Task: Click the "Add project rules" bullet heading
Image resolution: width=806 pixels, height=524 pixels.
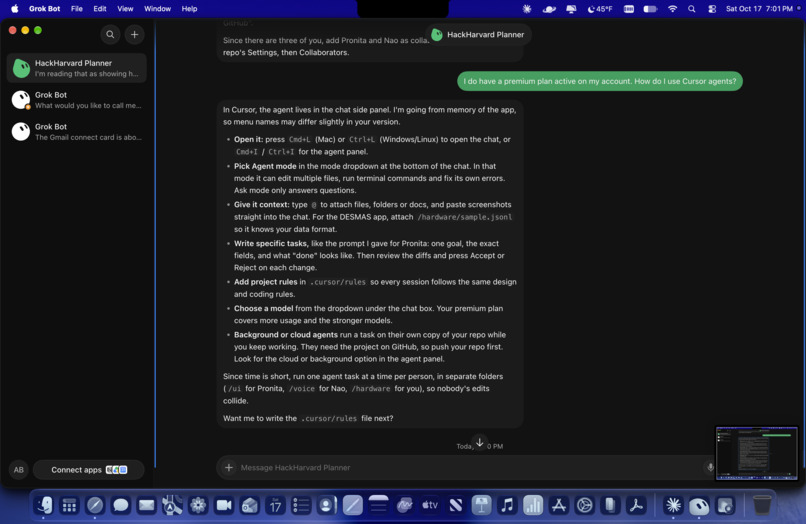Action: 266,282
